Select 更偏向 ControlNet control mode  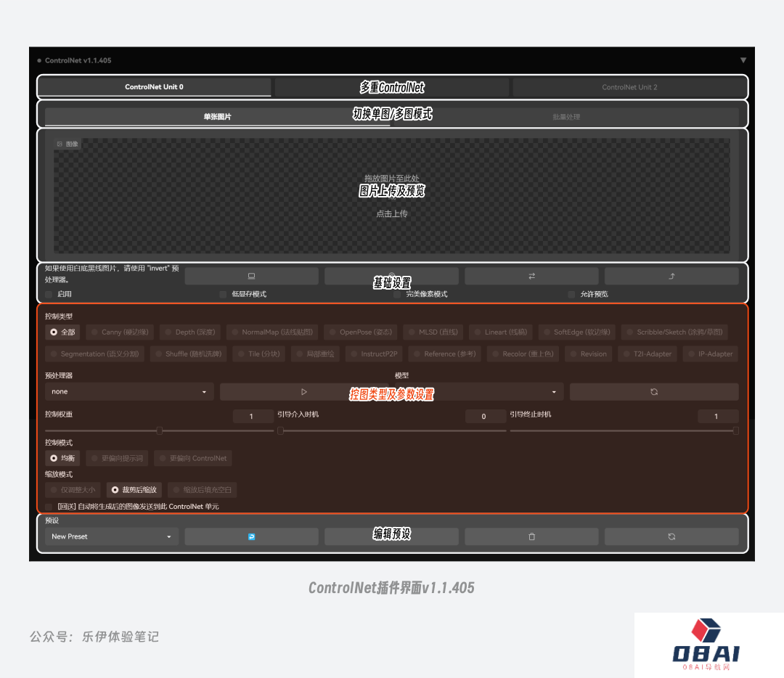(x=193, y=458)
